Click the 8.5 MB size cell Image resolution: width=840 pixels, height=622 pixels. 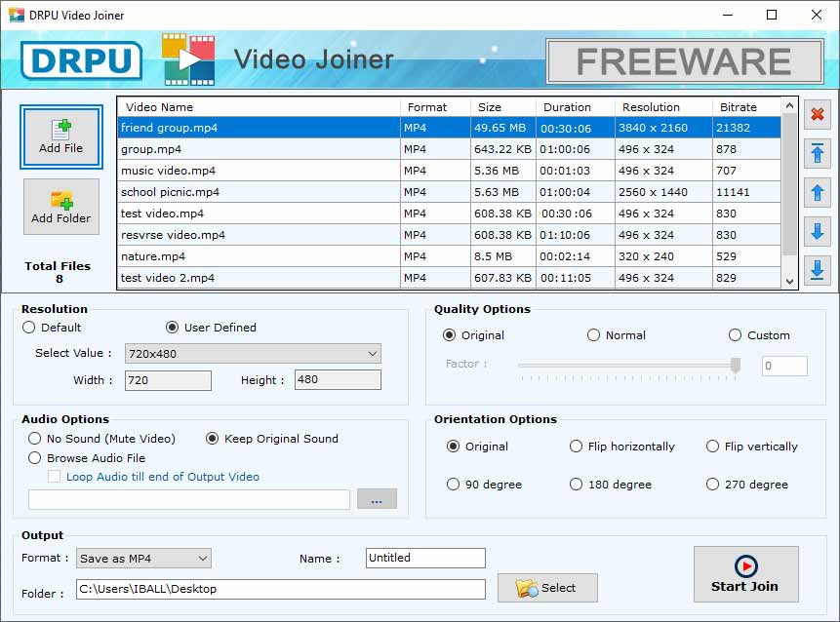click(503, 255)
